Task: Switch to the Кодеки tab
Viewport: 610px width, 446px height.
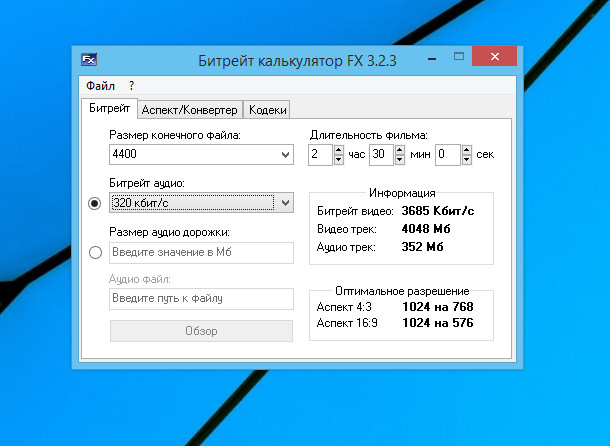Action: click(x=268, y=110)
